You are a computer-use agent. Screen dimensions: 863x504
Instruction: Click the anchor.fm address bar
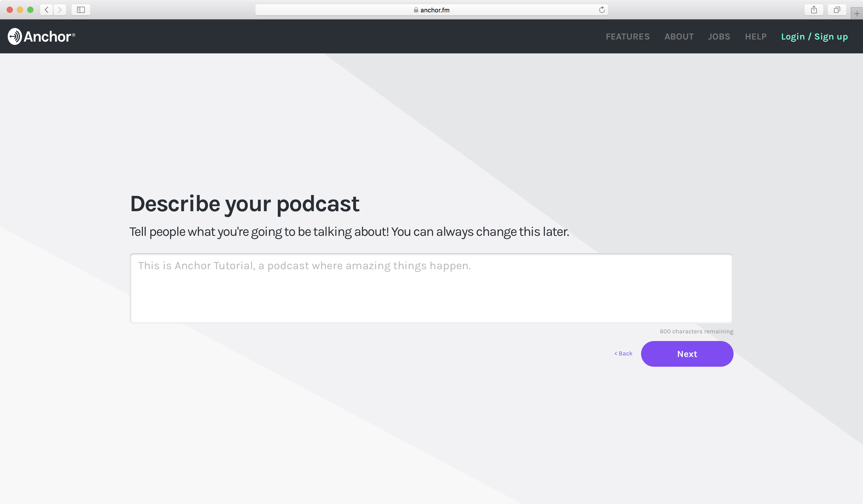coord(480,10)
